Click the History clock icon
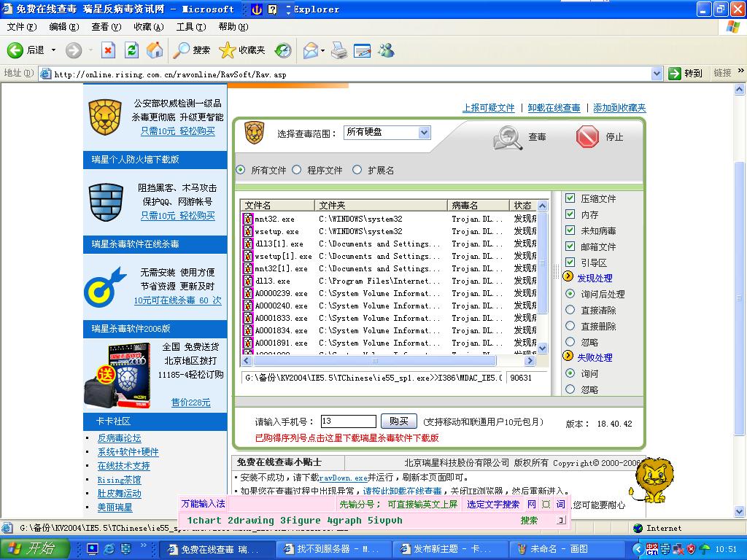 pyautogui.click(x=283, y=50)
